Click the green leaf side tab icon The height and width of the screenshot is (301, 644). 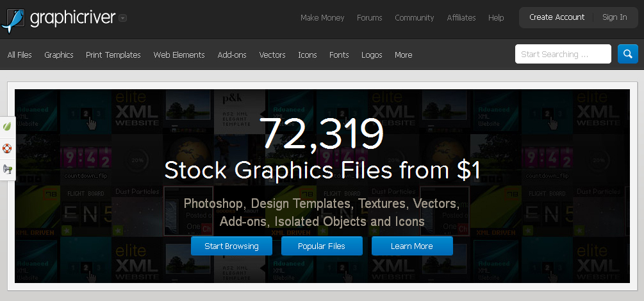point(8,126)
